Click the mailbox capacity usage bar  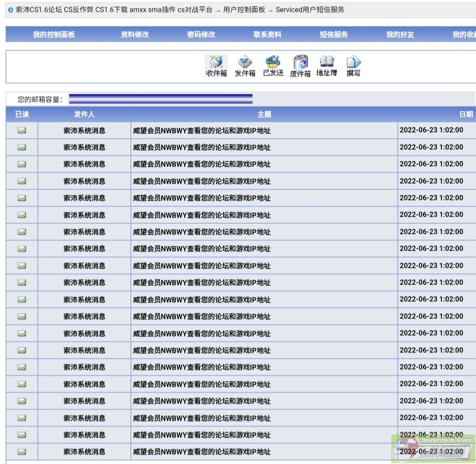[161, 99]
